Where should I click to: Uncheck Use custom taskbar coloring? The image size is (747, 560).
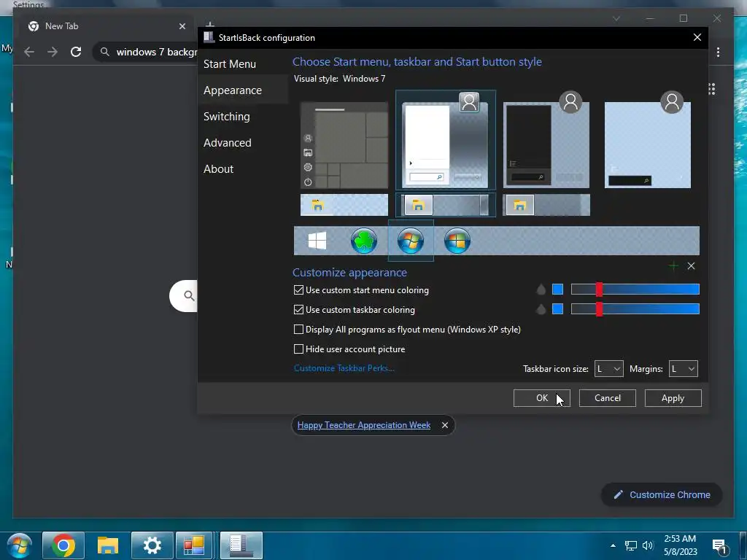tap(298, 309)
